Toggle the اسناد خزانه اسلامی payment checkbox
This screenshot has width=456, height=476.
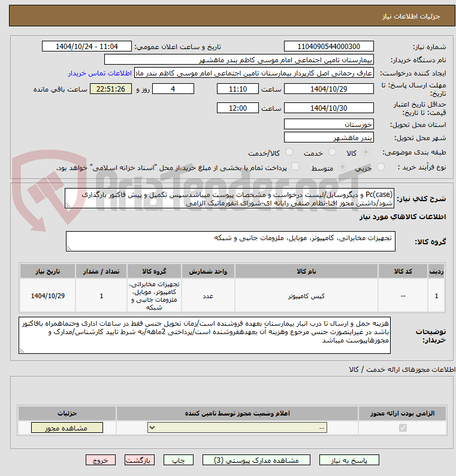click(x=295, y=166)
